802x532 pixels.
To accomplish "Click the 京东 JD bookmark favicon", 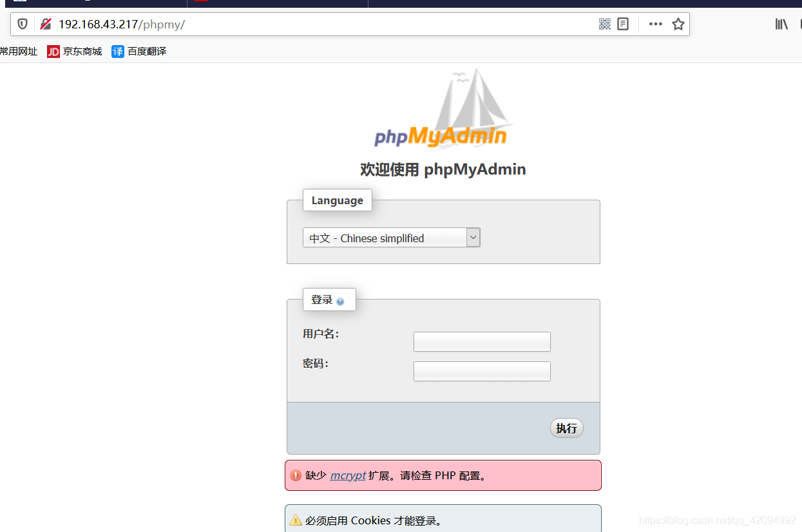I will click(53, 52).
